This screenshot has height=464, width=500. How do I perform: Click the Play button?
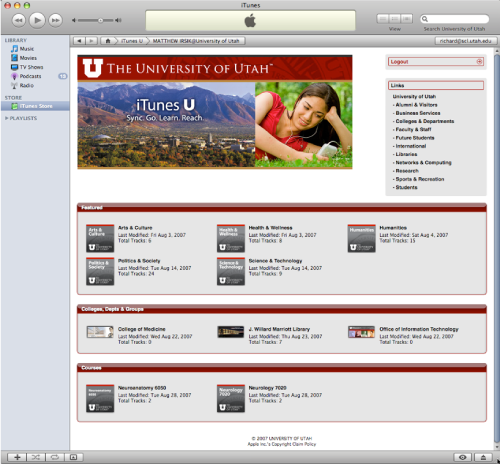[37, 20]
